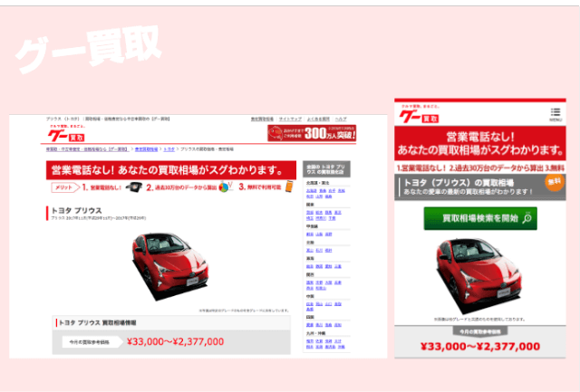580x392 pixels.
Task: Click the first breadcrumb link for グー買取 home
Action: coord(87,149)
